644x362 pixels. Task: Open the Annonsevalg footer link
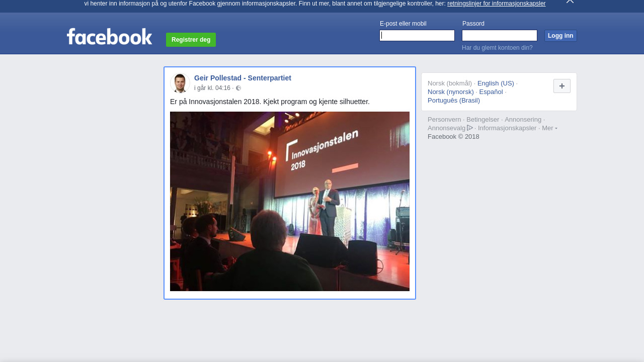447,128
